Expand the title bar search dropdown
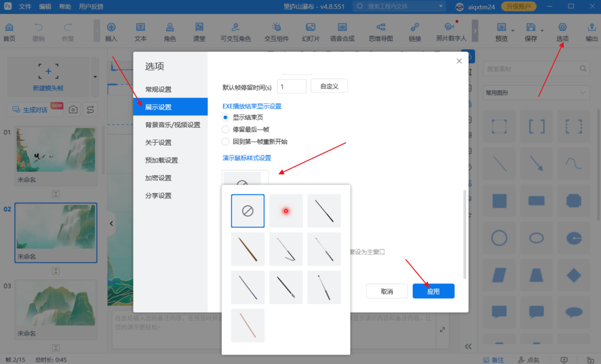Viewport: 601px width, 364px height. pyautogui.click(x=441, y=7)
